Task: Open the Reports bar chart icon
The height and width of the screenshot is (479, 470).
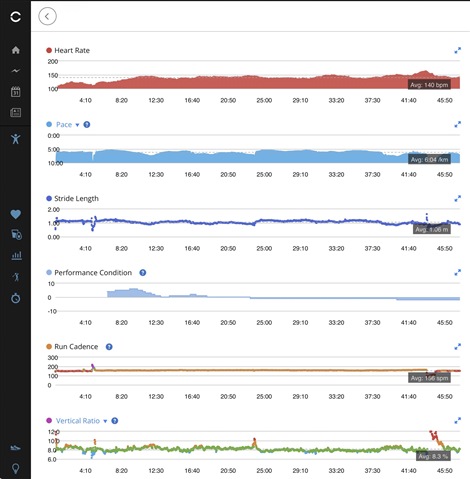Action: point(16,256)
